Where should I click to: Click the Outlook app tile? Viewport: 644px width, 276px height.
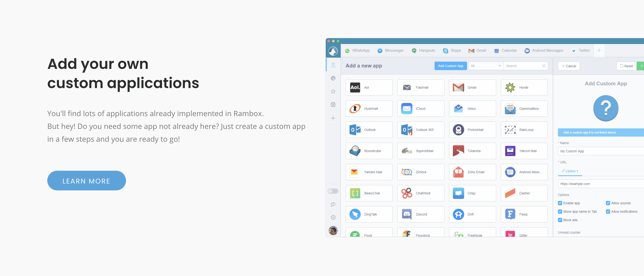tap(369, 130)
